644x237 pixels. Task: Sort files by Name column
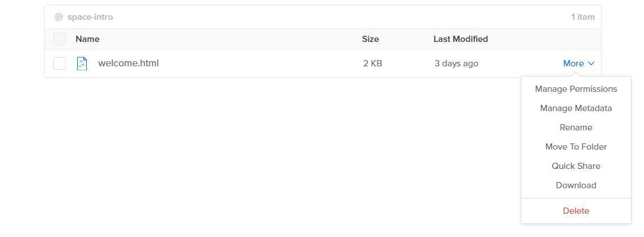(87, 39)
